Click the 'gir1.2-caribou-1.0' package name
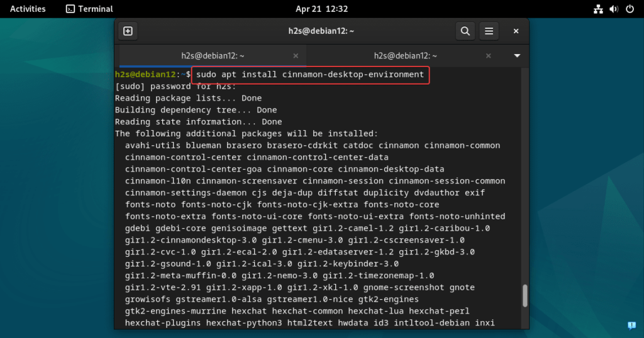 445,229
